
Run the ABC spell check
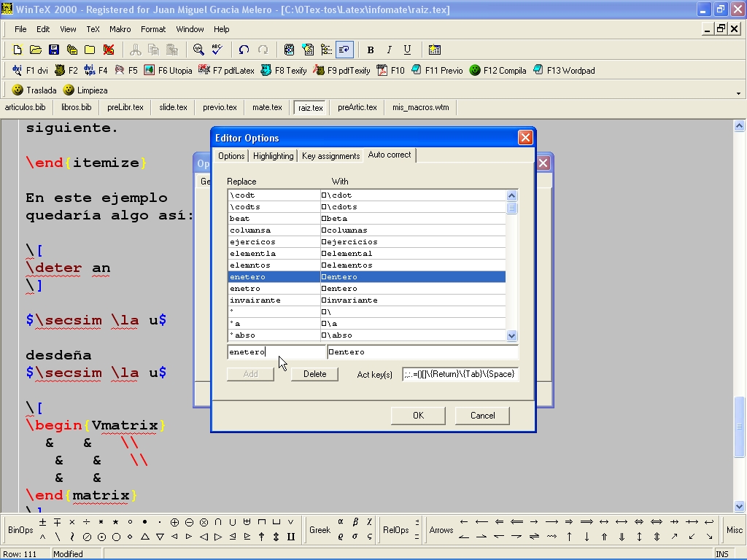217,50
